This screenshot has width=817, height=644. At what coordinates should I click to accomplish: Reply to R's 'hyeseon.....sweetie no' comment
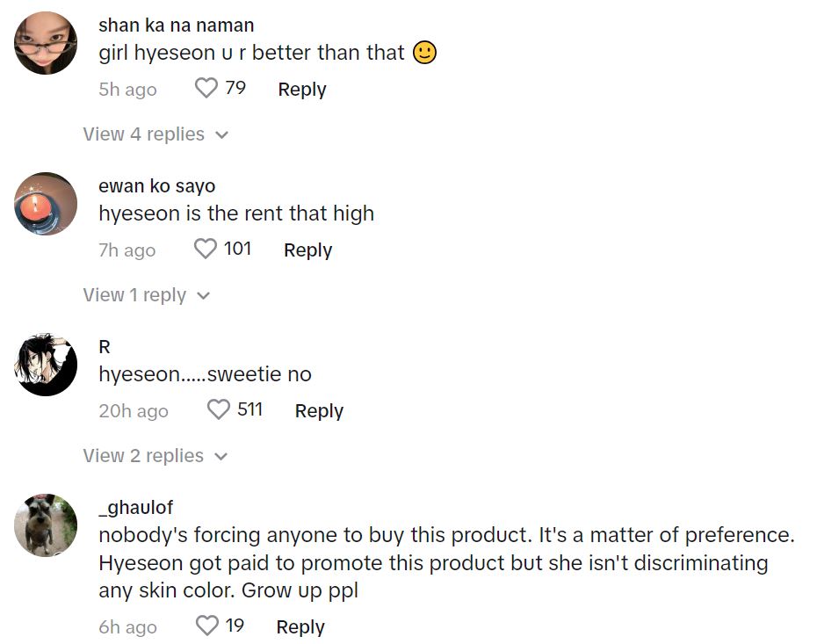pyautogui.click(x=319, y=411)
